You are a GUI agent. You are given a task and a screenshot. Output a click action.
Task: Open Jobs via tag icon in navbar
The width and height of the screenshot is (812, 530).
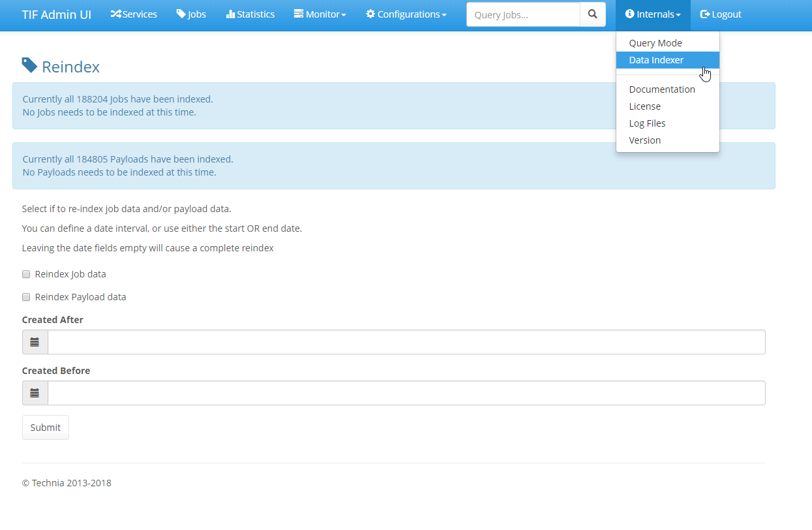click(x=181, y=14)
